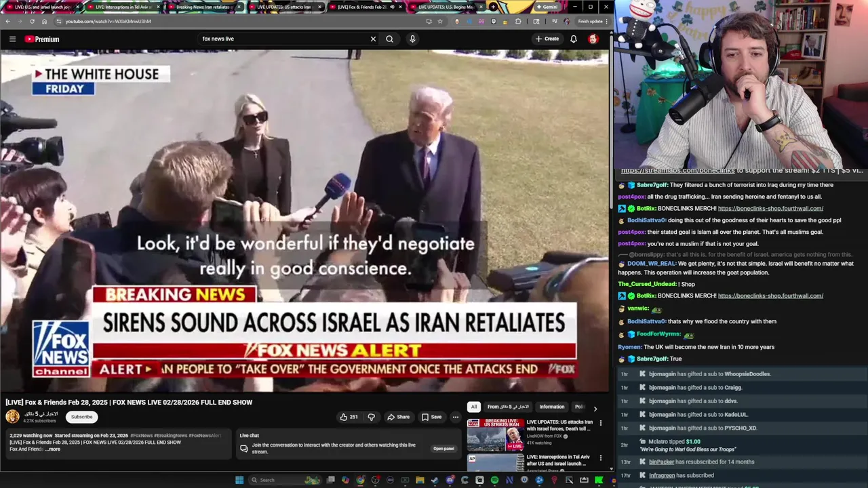Screen dimensions: 868x488
Task: Switch to 'LIVE: U.S. and Israel launch' tab
Action: click(42, 7)
